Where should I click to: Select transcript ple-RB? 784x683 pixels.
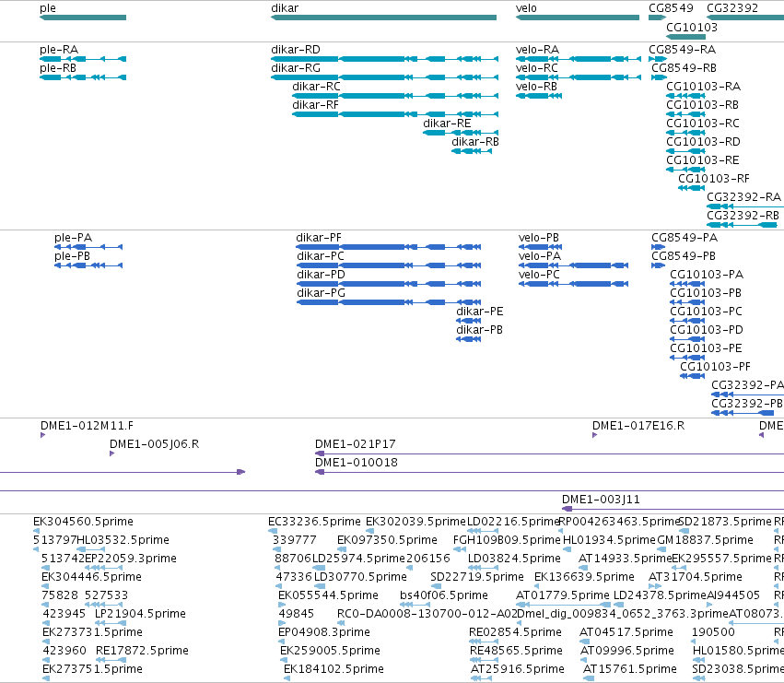[58, 68]
